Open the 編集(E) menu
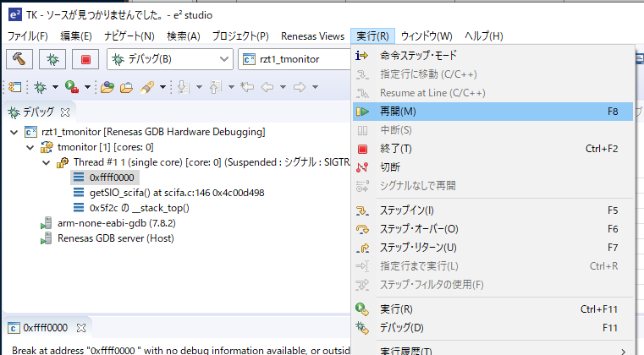644x355 pixels. tap(76, 36)
